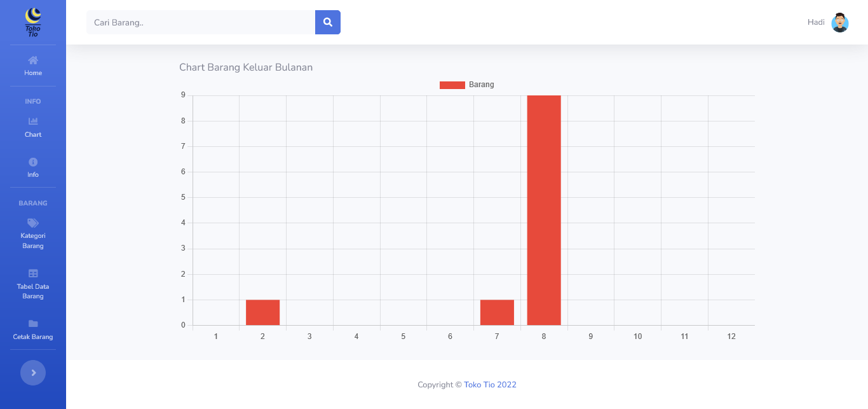Click the red bar for month 2
Screen dimensions: 868x409
coord(262,312)
